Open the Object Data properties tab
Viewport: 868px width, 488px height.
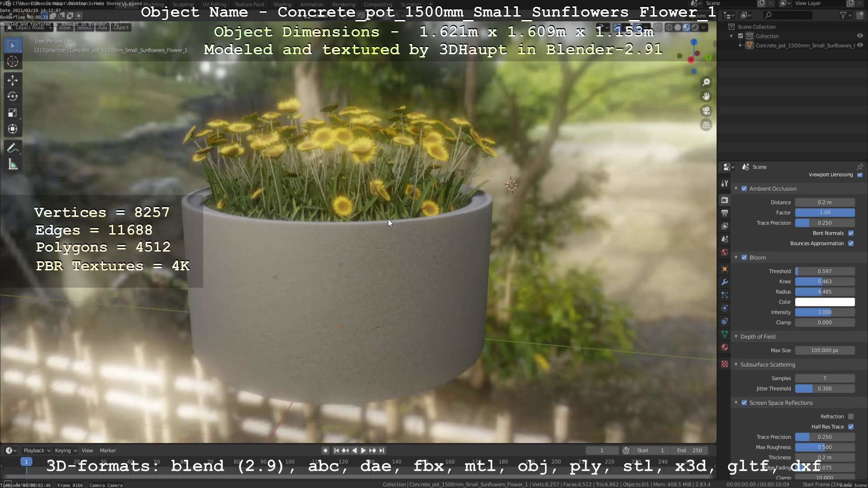click(x=725, y=334)
